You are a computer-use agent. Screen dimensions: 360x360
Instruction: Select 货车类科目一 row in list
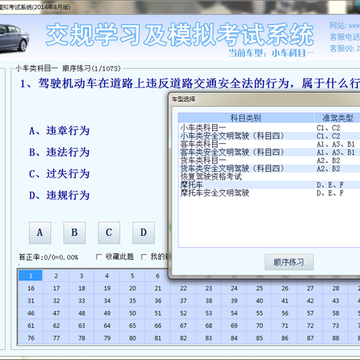click(269, 160)
